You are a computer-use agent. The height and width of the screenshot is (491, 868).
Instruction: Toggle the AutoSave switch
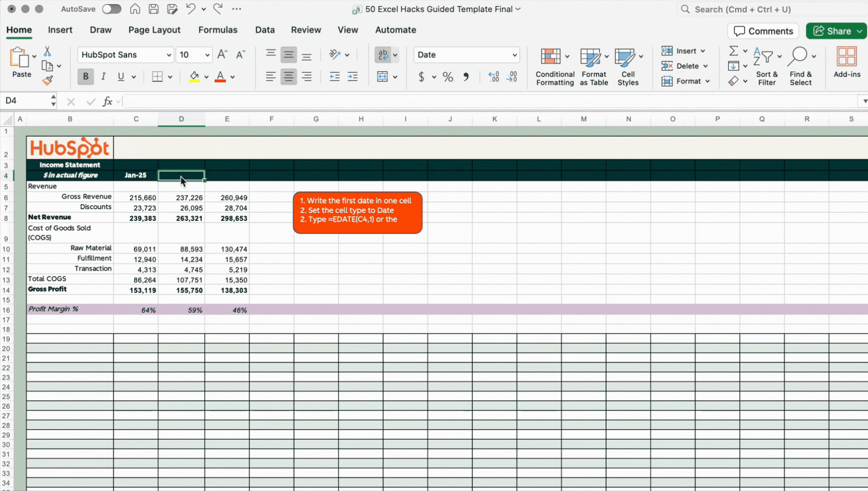coord(111,9)
